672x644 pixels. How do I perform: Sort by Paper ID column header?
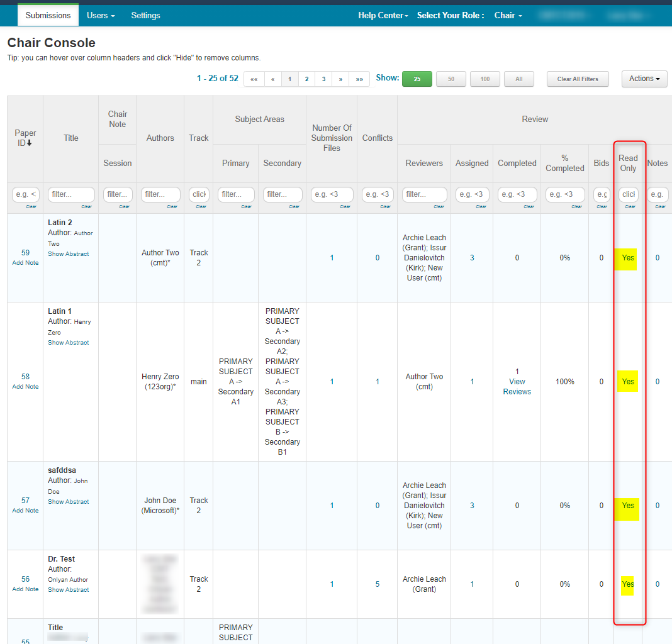25,138
